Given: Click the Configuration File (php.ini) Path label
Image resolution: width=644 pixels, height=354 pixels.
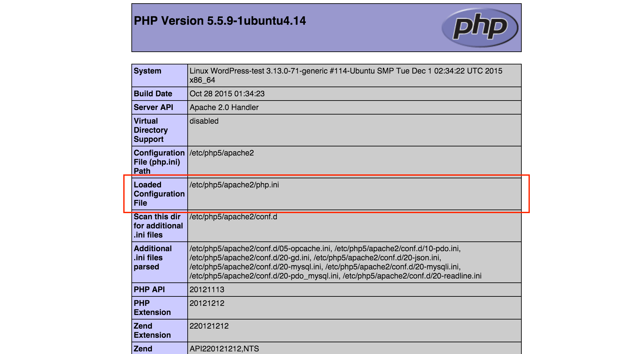Looking at the screenshot, I should 159,162.
